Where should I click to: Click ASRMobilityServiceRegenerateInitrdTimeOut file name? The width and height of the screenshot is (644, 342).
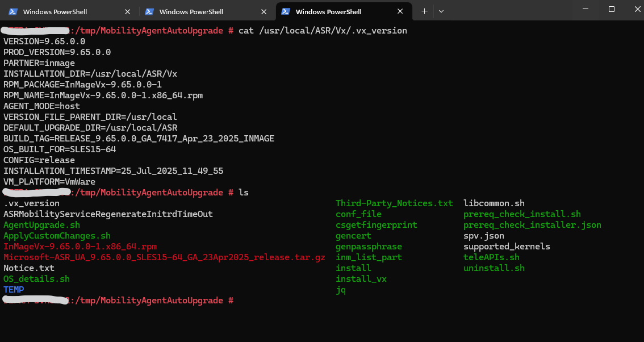108,214
